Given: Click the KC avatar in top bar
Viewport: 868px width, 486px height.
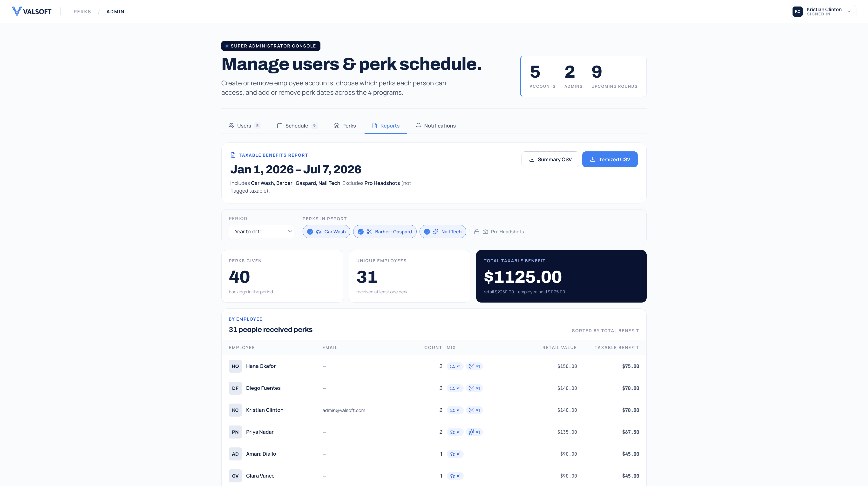Looking at the screenshot, I should point(797,12).
